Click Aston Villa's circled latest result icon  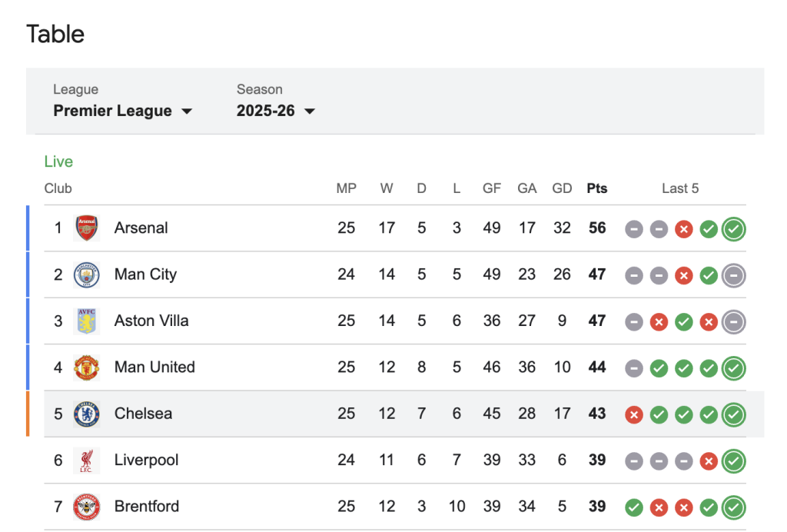(x=733, y=321)
